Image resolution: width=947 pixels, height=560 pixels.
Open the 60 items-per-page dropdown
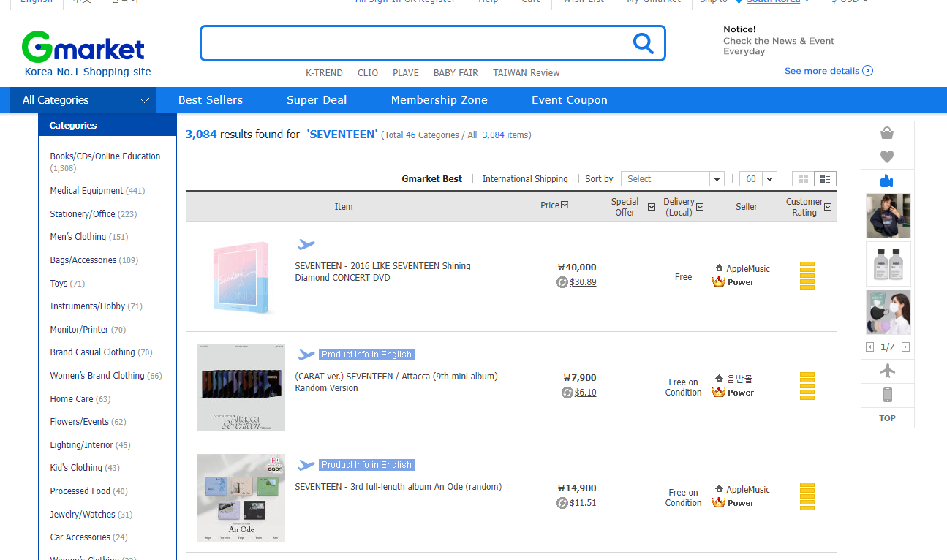coord(758,179)
